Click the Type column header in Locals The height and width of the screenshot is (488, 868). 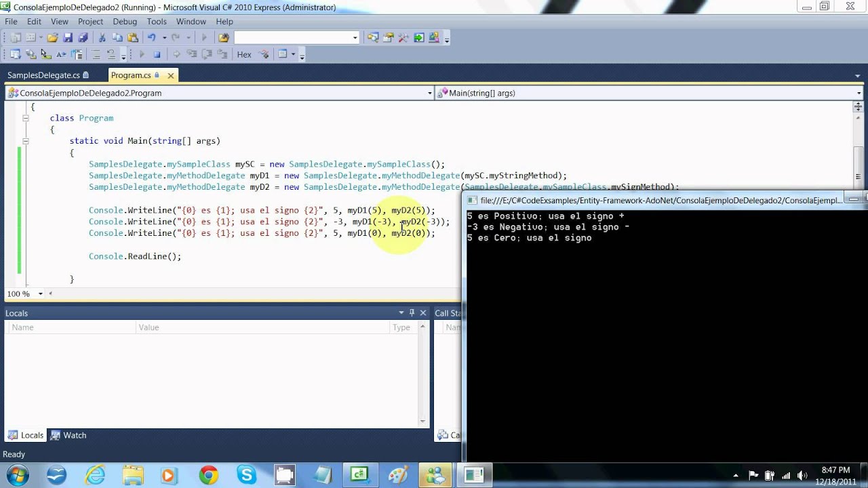(x=404, y=327)
